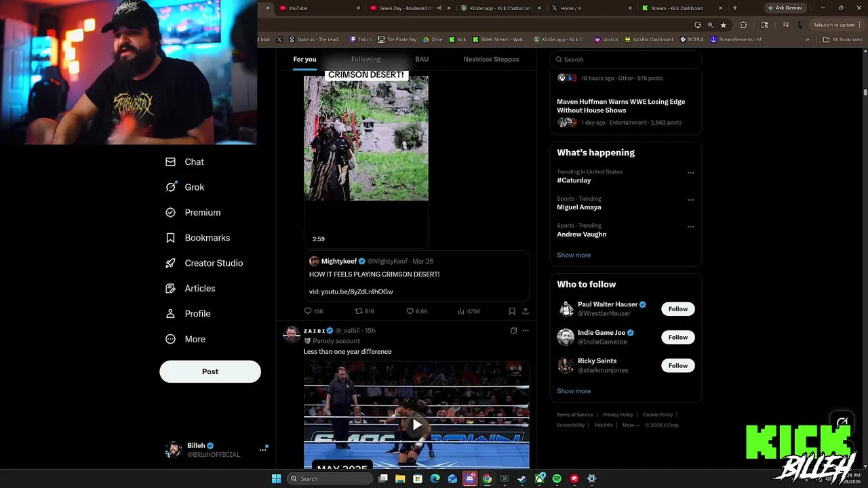The height and width of the screenshot is (488, 868).
Task: Open Bookmarks in the X sidebar
Action: click(197, 238)
